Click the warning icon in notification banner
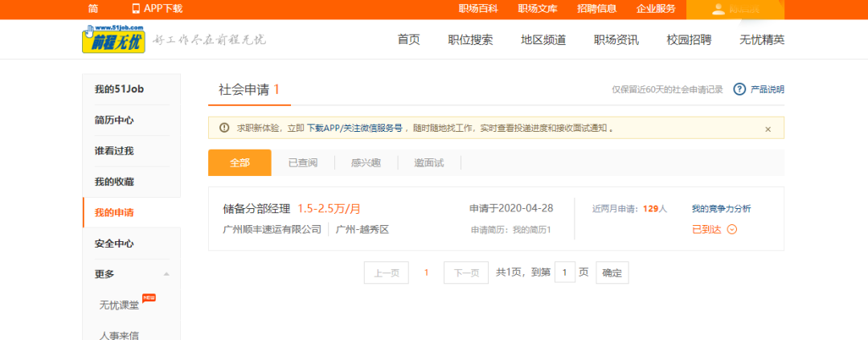This screenshot has width=868, height=340. (224, 128)
